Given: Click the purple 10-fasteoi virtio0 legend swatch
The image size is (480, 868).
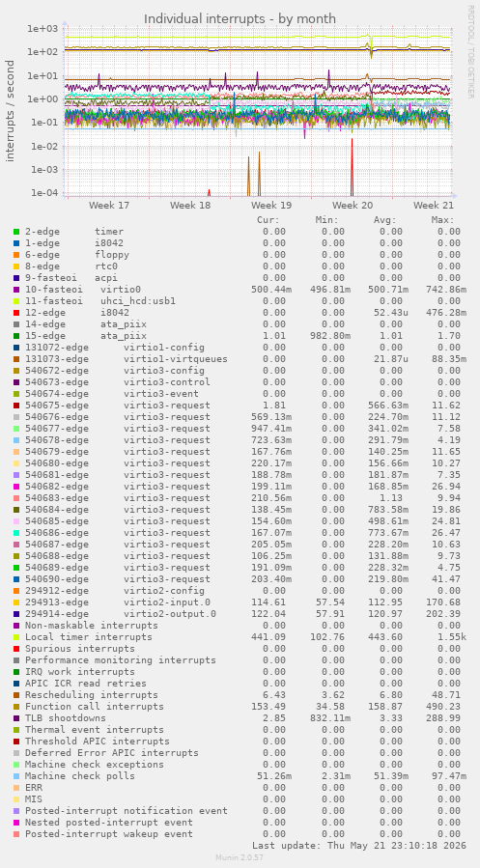Looking at the screenshot, I should [x=16, y=290].
